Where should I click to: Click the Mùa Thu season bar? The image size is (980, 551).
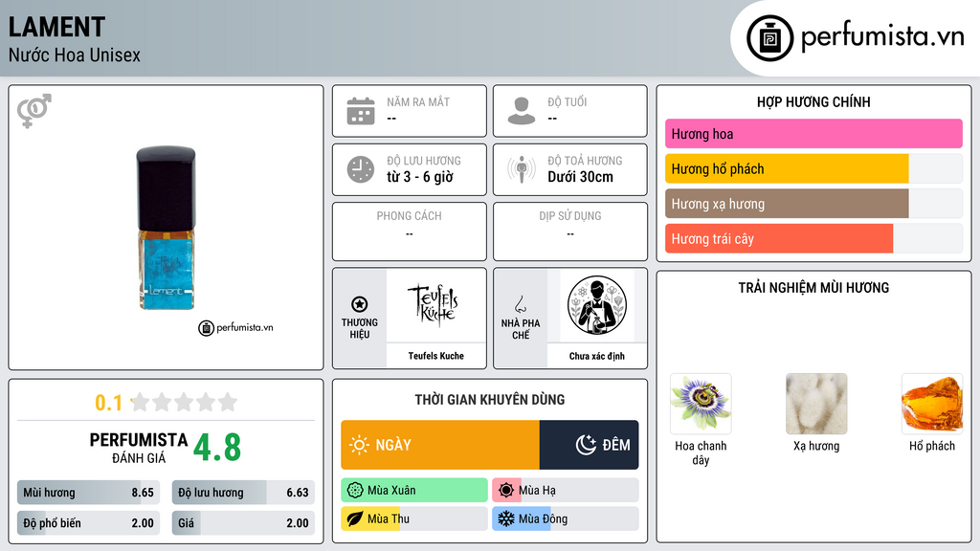click(x=414, y=518)
